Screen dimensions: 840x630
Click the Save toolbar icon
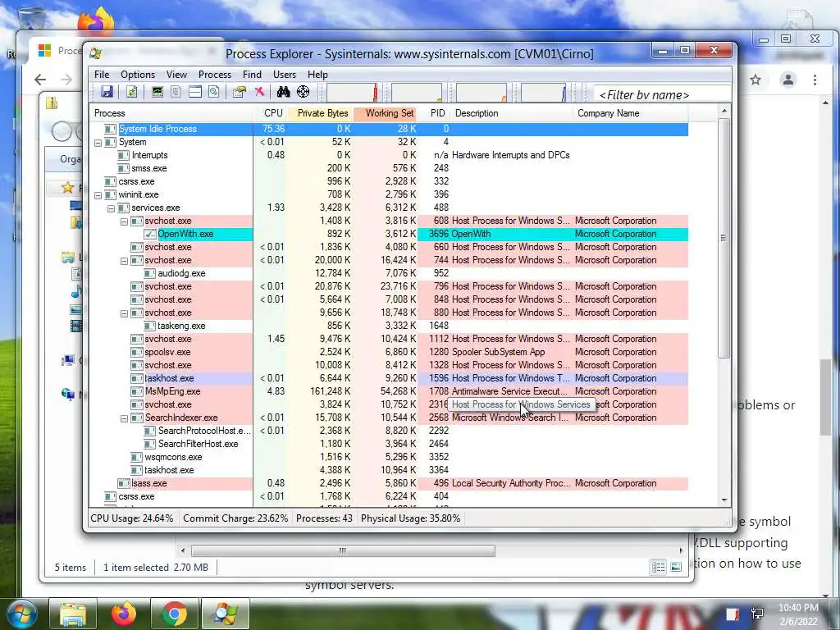(107, 92)
